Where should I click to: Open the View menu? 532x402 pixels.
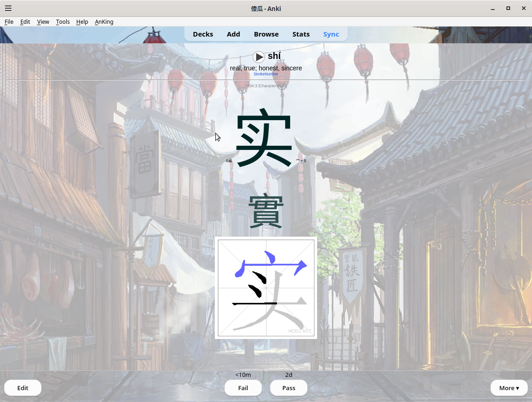pos(43,22)
